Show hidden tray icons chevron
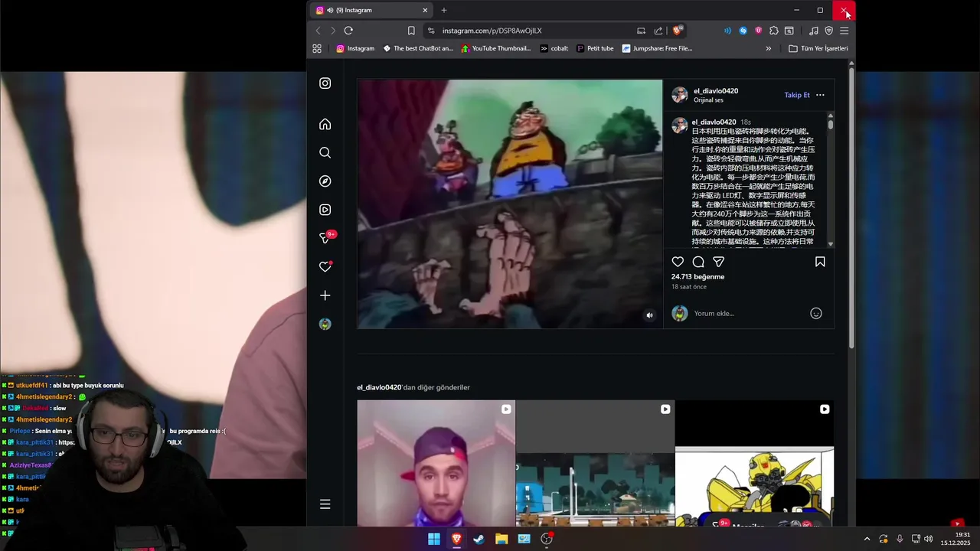This screenshot has height=551, width=980. (867, 539)
